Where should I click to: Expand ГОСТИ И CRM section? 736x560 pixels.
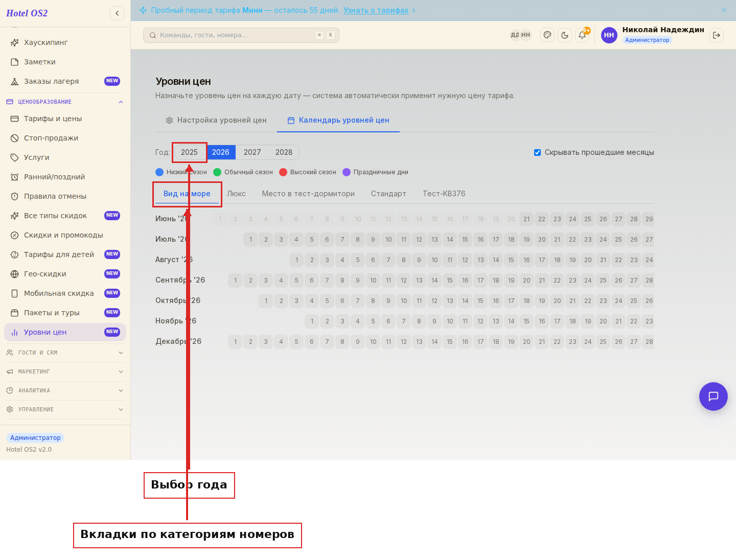pos(65,353)
